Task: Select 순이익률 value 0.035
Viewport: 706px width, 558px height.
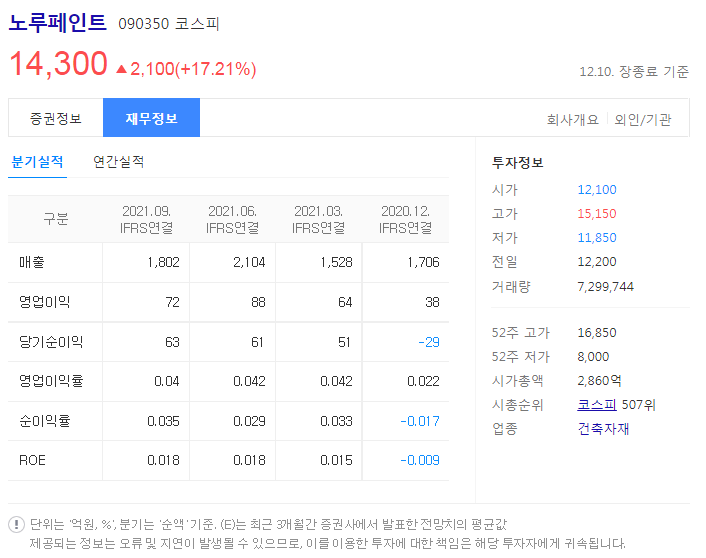Action: pyautogui.click(x=163, y=421)
